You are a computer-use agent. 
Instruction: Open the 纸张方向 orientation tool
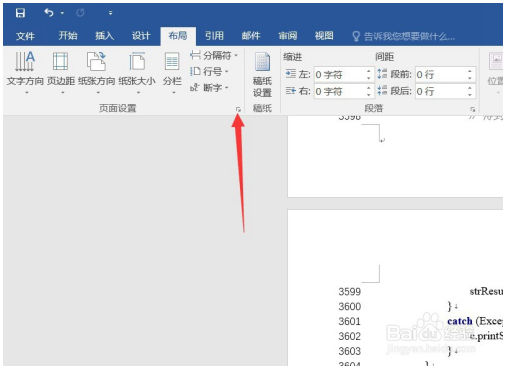point(97,73)
